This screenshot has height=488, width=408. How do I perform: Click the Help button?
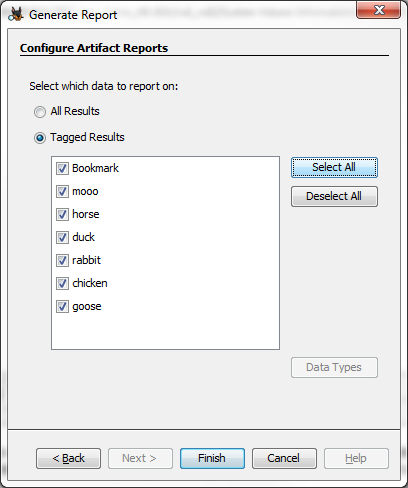point(356,458)
